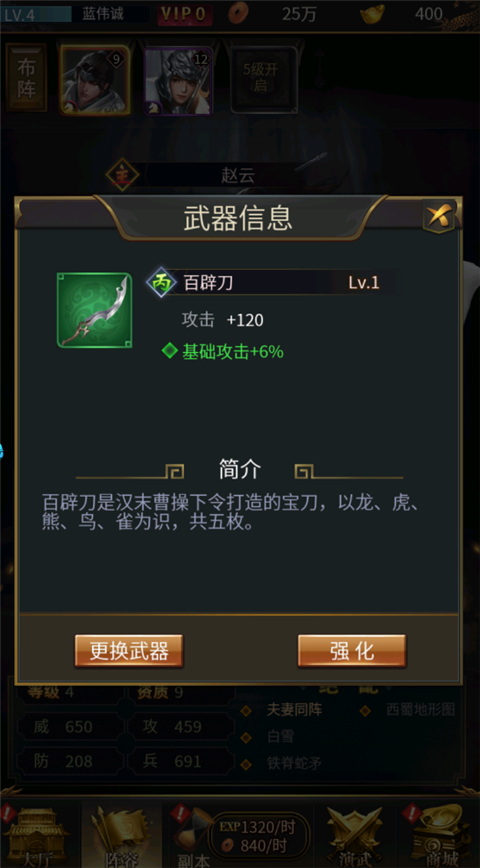Image resolution: width=480 pixels, height=868 pixels.
Task: Select the first hero portrait numbered 9
Action: point(95,80)
